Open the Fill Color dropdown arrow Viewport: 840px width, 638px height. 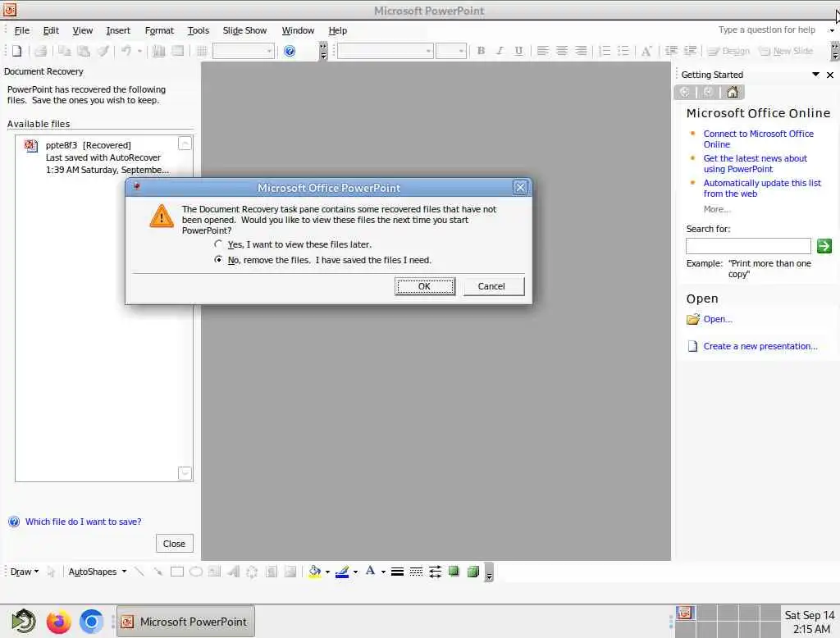327,572
